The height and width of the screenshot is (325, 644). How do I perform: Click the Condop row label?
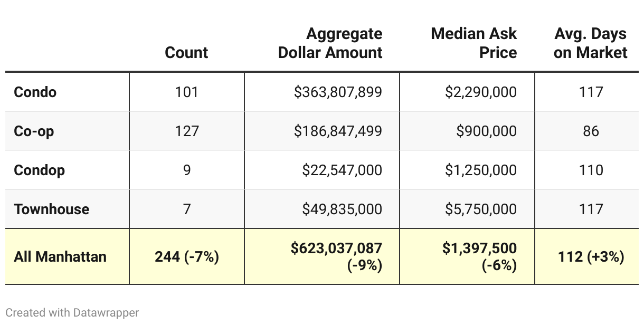(x=40, y=170)
